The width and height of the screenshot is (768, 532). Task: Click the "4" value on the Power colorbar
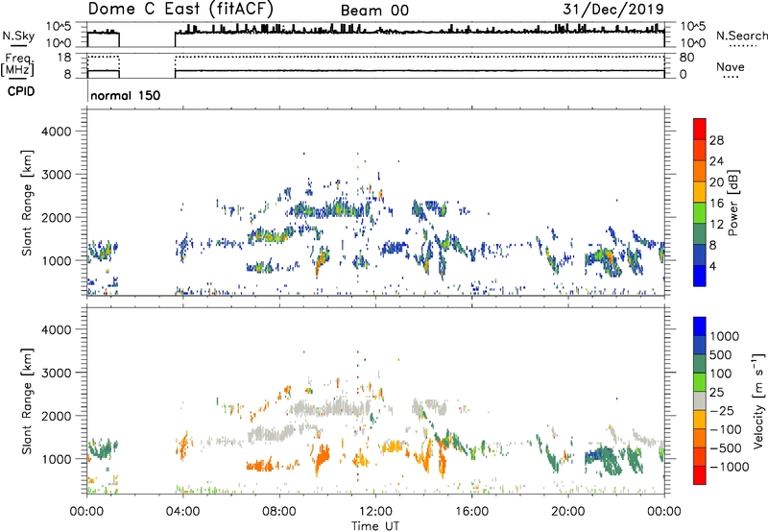(x=712, y=266)
